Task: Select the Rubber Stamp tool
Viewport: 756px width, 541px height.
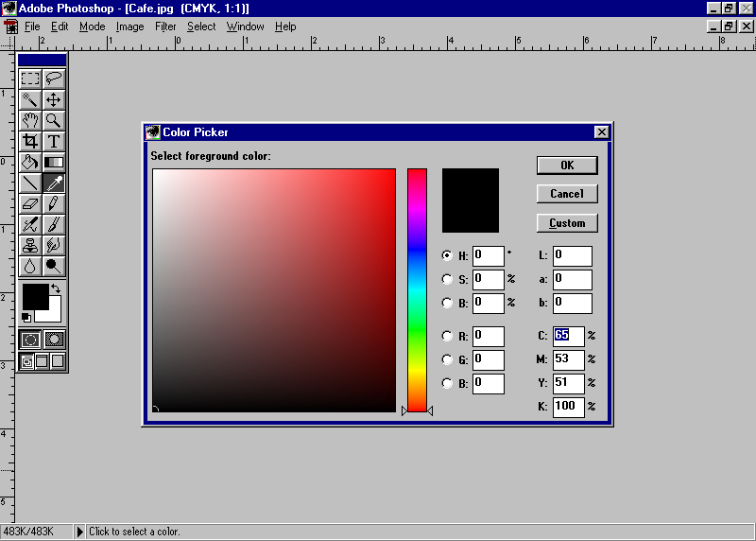Action: click(x=30, y=246)
